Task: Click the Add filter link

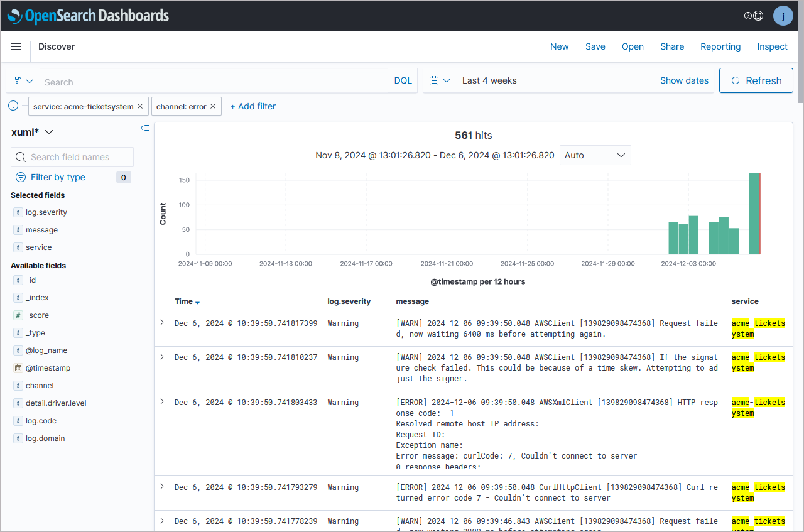Action: coord(253,106)
